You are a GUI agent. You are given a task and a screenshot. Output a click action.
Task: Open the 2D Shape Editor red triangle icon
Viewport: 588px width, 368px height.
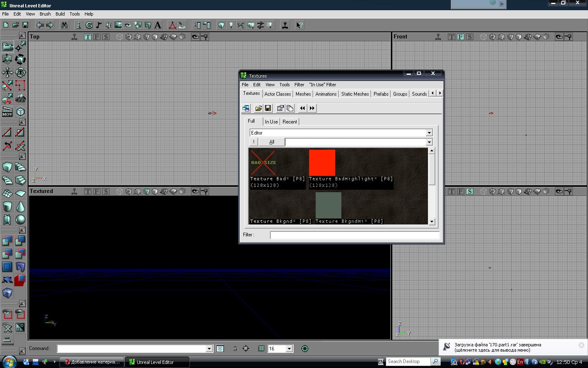click(x=172, y=25)
